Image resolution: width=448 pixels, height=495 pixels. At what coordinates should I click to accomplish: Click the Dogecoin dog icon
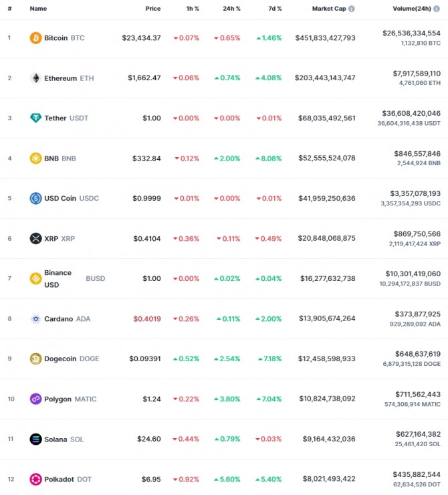pyautogui.click(x=35, y=359)
